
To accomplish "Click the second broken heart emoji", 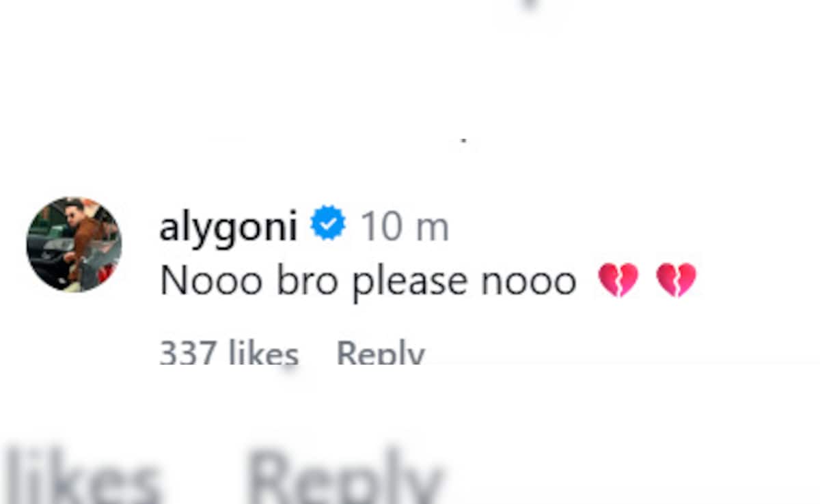I will pos(676,280).
